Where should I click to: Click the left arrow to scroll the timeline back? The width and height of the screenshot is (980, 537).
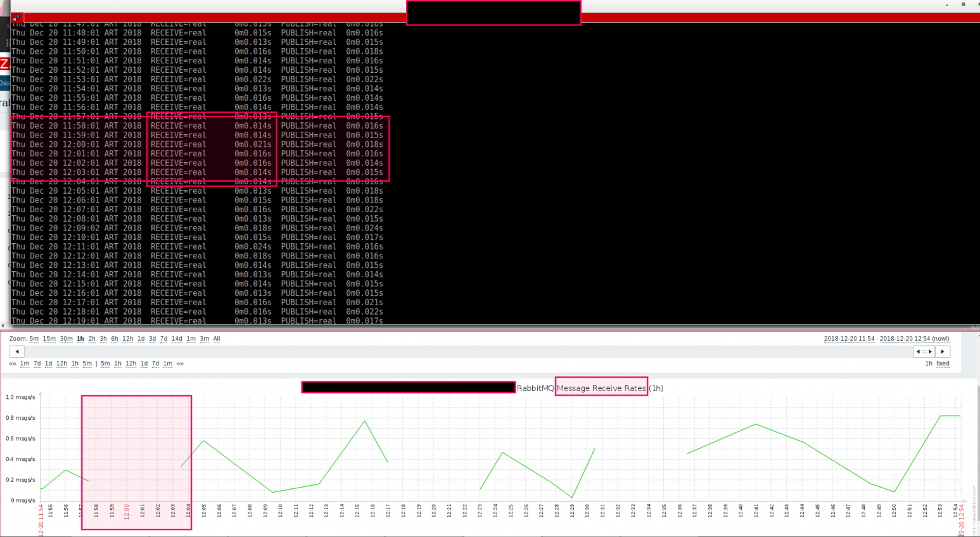point(16,351)
